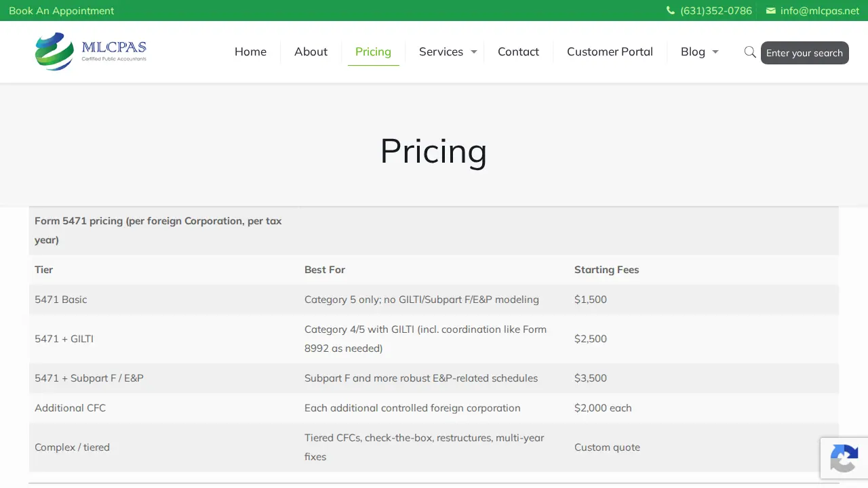
Task: Go to the Customer Portal
Action: tap(610, 52)
